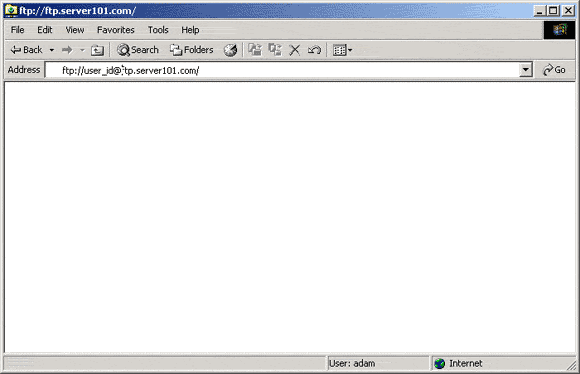The height and width of the screenshot is (374, 580).
Task: Open the File menu
Action: (x=17, y=30)
